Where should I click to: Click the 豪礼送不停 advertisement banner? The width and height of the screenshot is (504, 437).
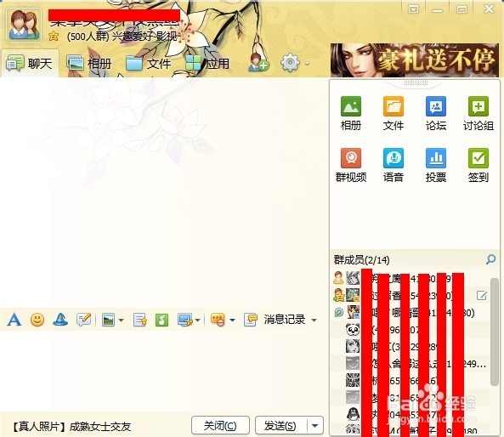pyautogui.click(x=415, y=60)
